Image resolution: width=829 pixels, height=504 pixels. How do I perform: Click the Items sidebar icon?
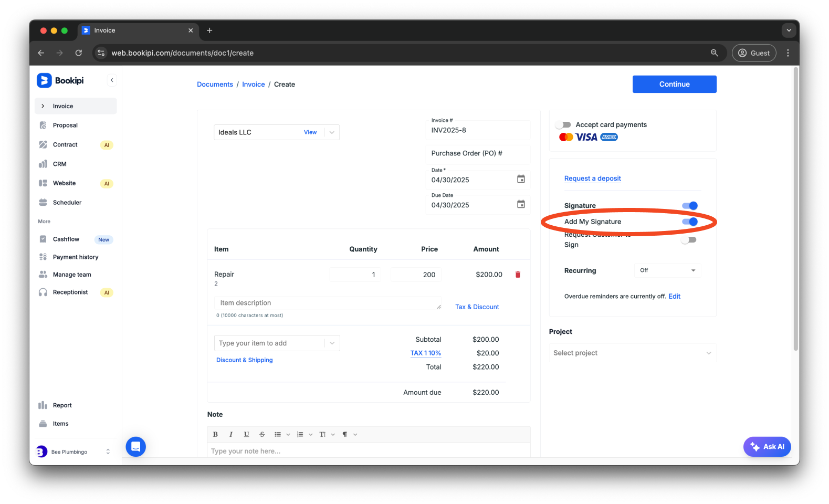(x=43, y=424)
